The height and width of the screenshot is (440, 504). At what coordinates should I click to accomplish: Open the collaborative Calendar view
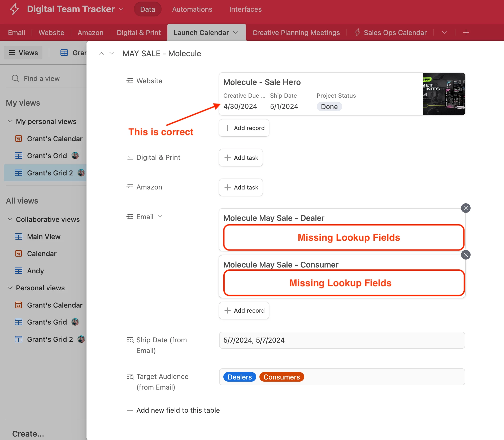36,253
